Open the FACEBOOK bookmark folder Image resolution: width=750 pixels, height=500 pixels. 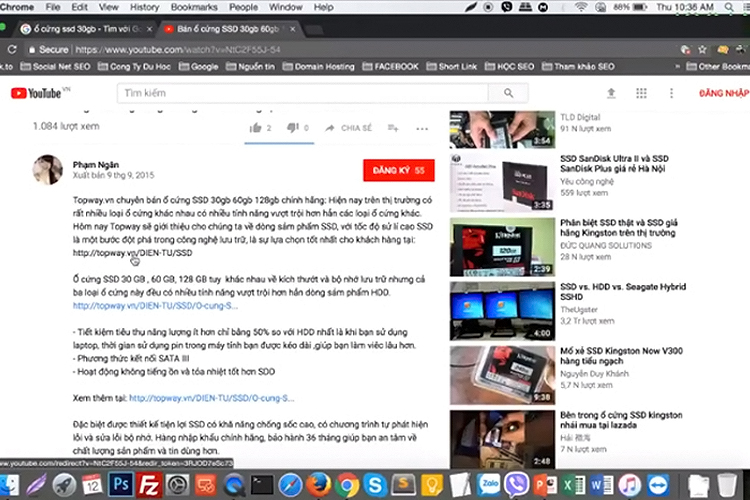pos(390,67)
